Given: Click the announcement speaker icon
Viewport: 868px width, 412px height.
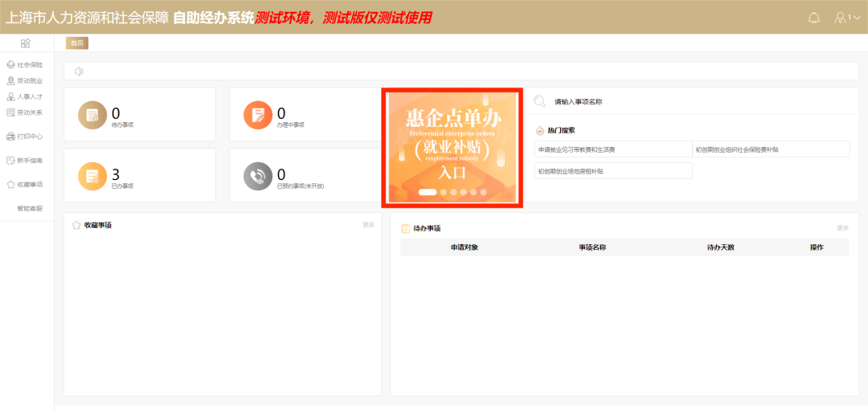Looking at the screenshot, I should point(79,71).
